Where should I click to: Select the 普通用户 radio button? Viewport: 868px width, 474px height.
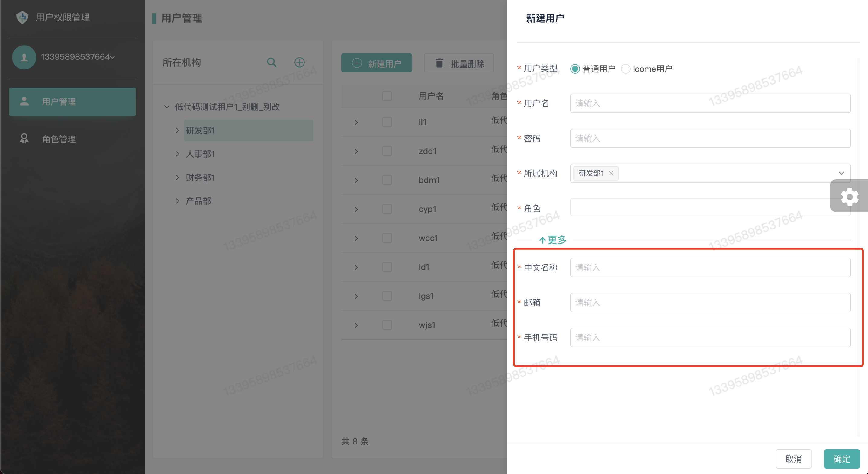tap(575, 69)
